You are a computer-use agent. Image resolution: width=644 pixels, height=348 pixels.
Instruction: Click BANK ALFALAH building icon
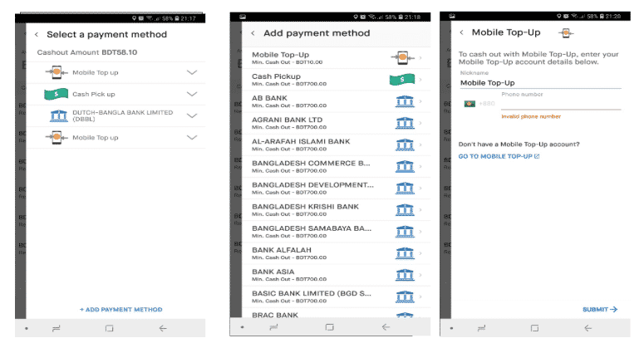tap(405, 253)
